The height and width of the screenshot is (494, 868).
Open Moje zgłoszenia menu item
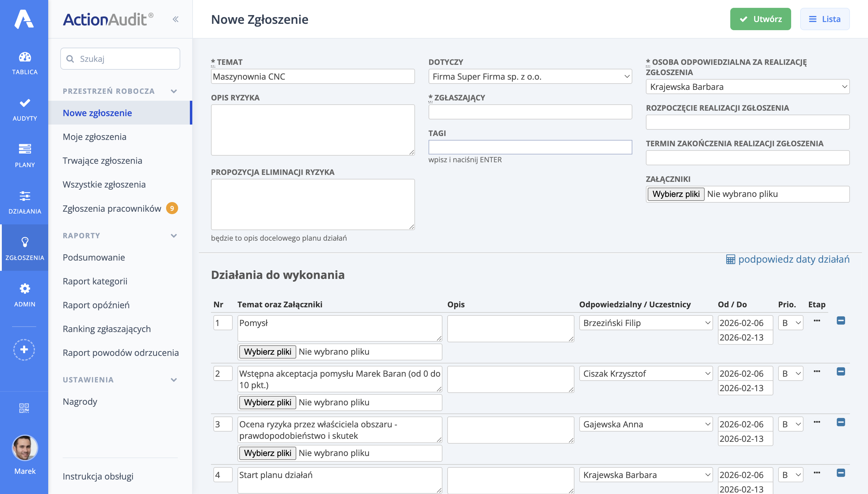pos(95,137)
